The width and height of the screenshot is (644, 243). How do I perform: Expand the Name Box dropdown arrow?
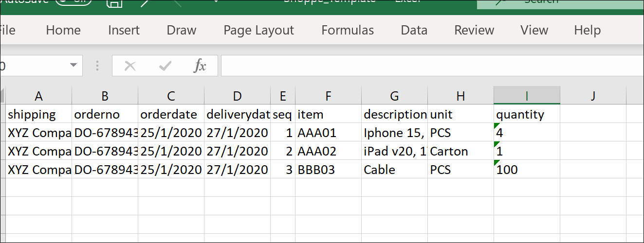click(x=73, y=66)
